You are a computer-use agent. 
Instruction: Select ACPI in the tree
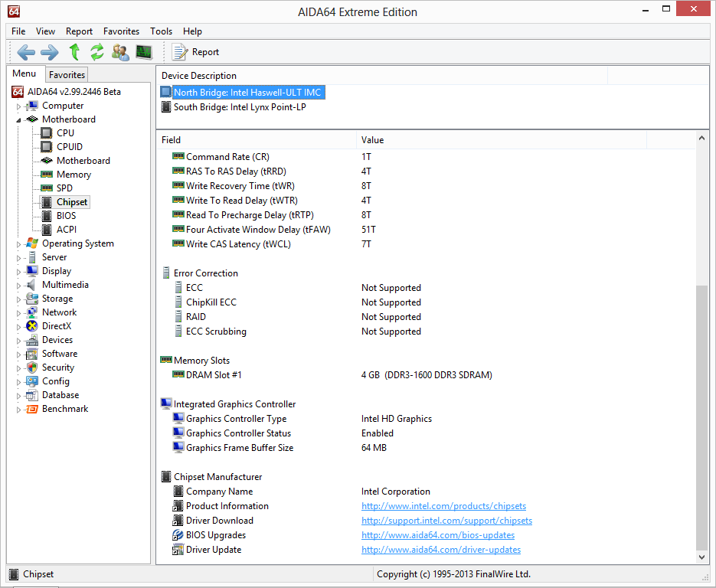point(66,230)
